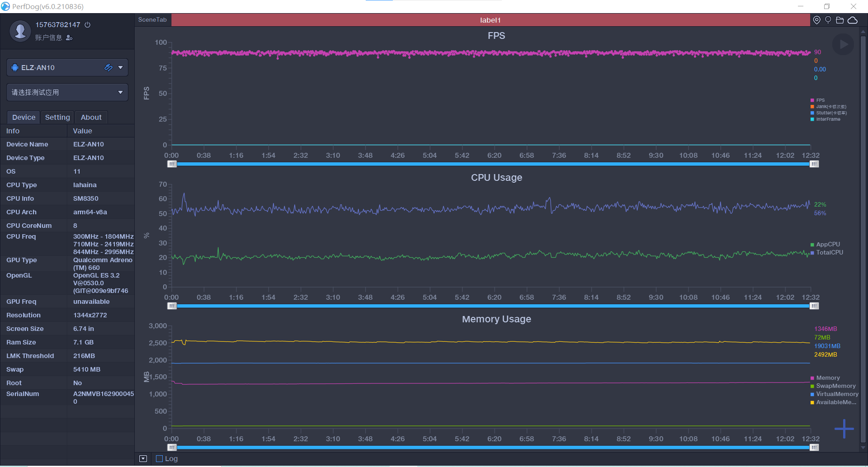Toggle TotalCPU series in CPU legend
This screenshot has height=467, width=868.
(x=827, y=253)
